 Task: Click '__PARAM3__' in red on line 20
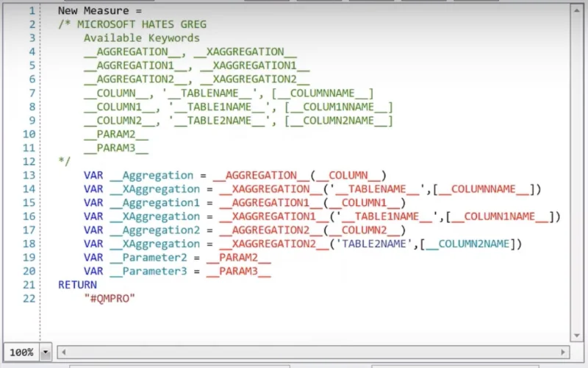point(238,272)
